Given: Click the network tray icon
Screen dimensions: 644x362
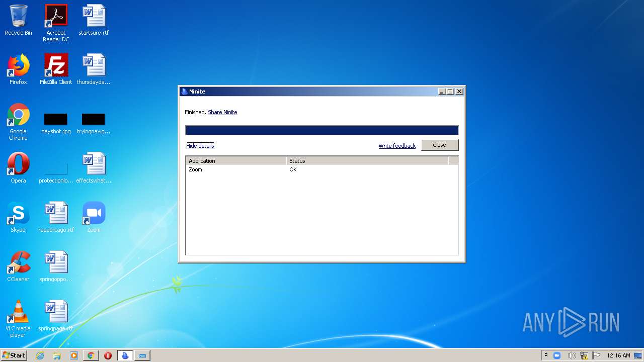Looking at the screenshot, I should coord(584,355).
